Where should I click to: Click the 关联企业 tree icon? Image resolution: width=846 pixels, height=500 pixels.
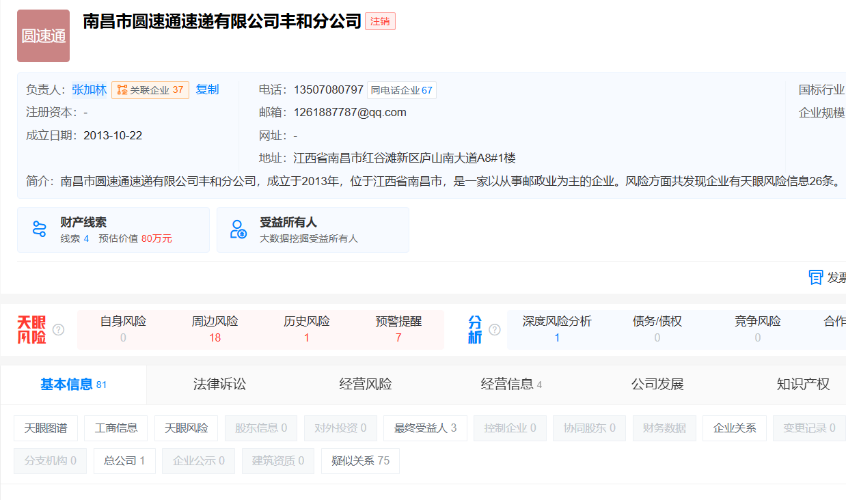click(x=122, y=90)
